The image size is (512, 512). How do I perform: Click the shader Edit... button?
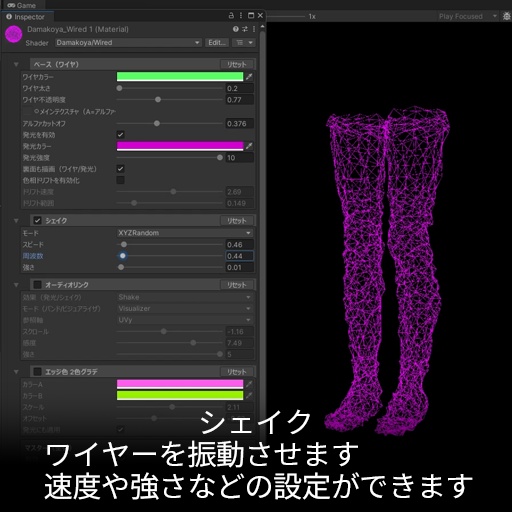point(217,43)
